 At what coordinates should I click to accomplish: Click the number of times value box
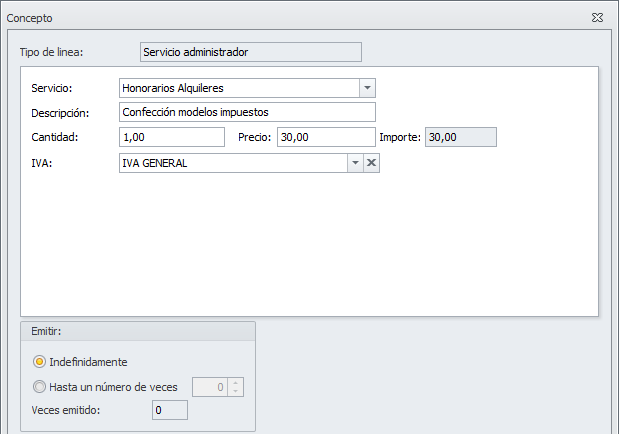tap(209, 387)
